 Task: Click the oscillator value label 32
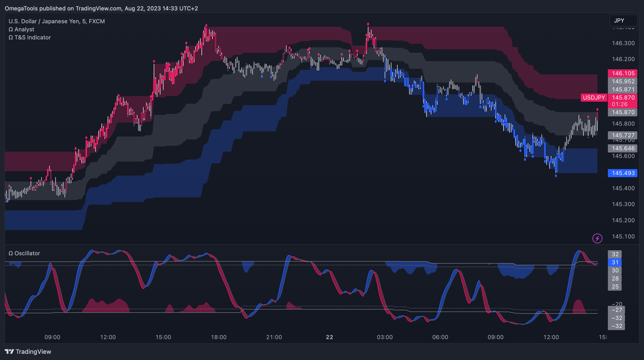[x=615, y=254]
